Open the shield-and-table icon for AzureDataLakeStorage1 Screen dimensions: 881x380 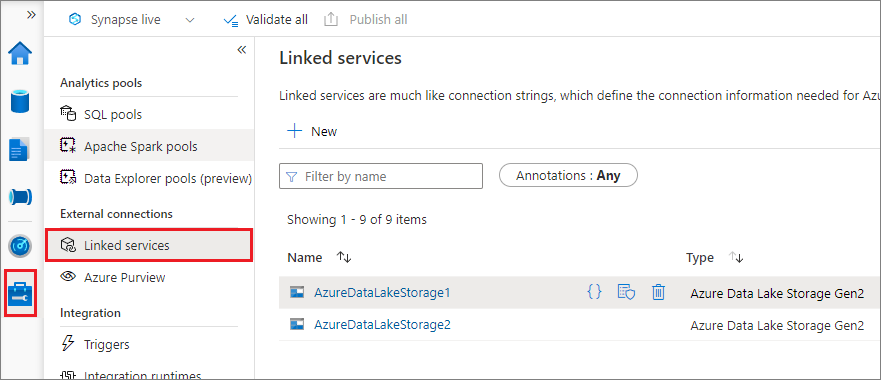pos(626,292)
